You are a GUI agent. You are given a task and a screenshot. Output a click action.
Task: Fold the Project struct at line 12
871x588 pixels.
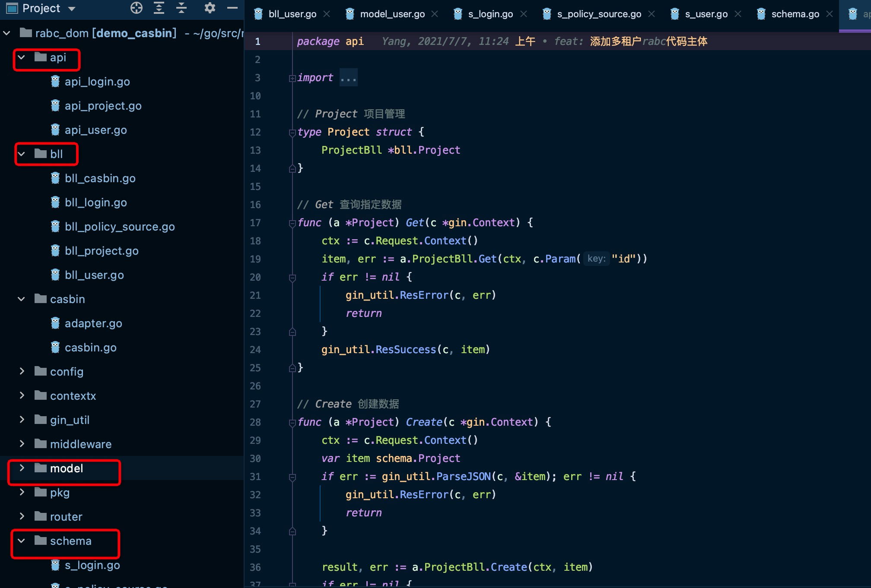[292, 133]
